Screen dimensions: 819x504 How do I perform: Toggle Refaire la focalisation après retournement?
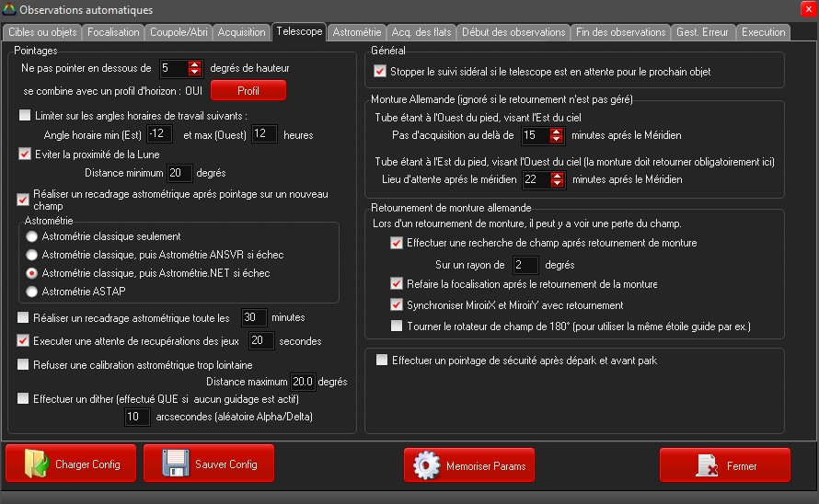[x=397, y=283]
